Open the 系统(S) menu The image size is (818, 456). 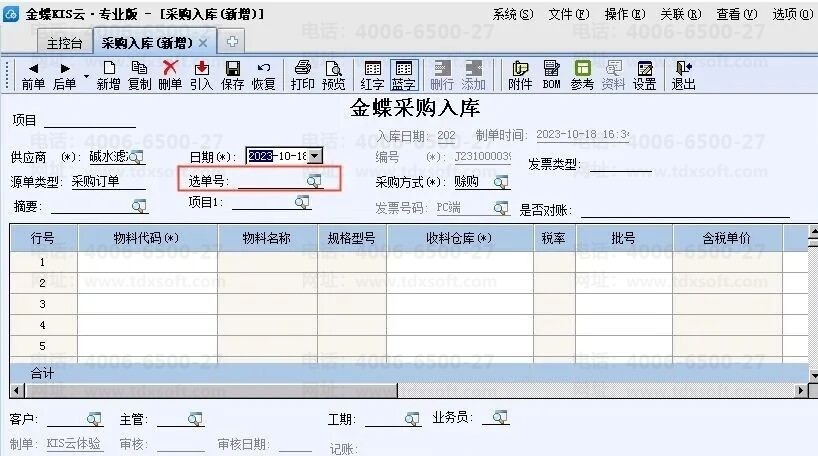(x=513, y=14)
